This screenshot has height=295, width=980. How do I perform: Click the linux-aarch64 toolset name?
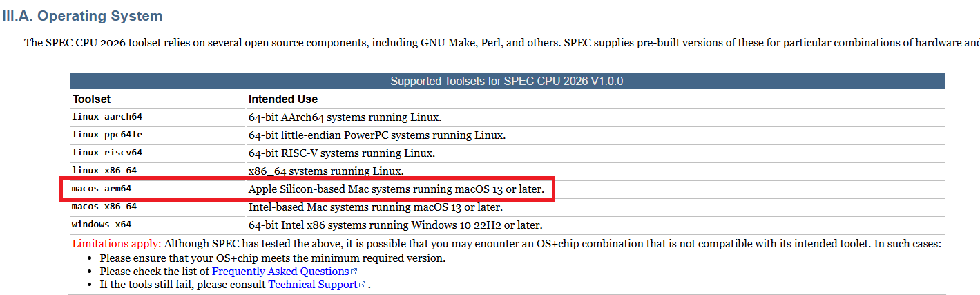pos(107,116)
